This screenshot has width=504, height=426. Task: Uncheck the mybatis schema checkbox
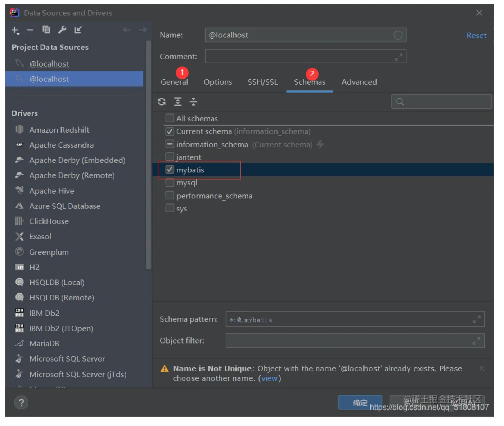pos(170,170)
